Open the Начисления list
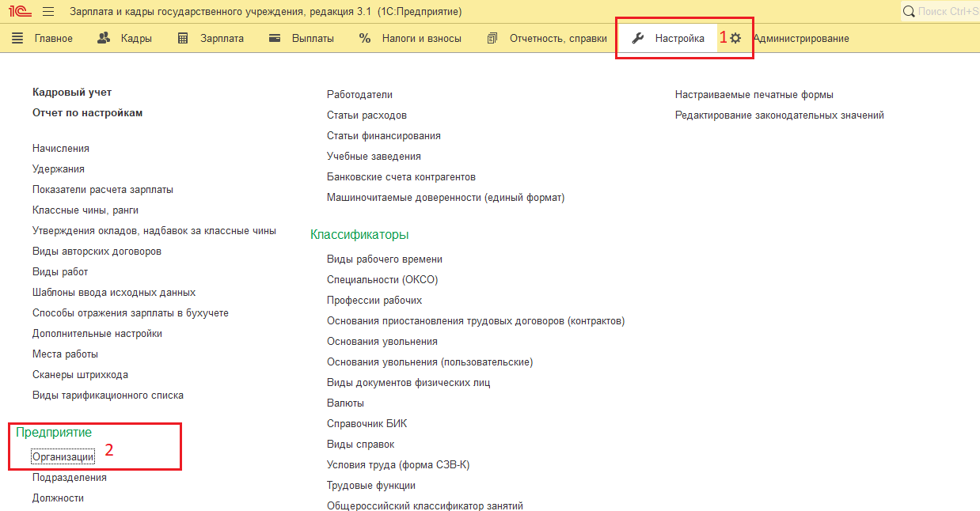980x511 pixels. pyautogui.click(x=61, y=149)
